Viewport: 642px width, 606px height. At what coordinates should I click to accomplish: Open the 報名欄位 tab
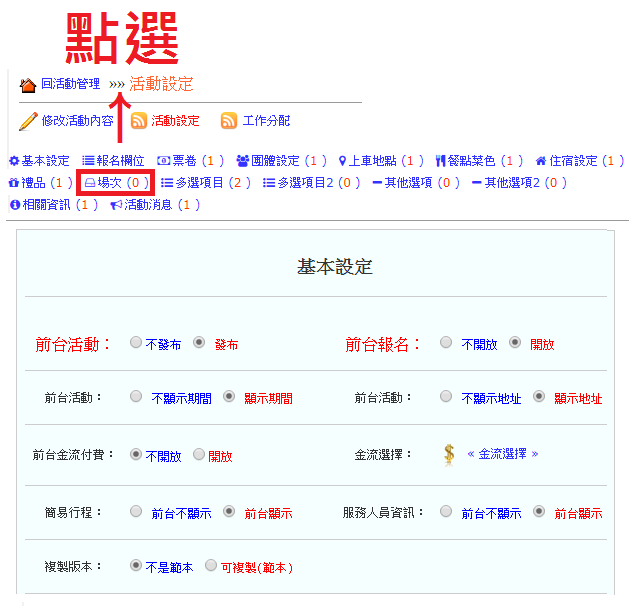(113, 161)
